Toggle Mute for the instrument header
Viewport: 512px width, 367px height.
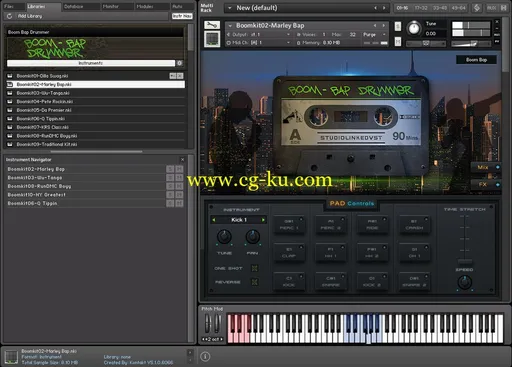pos(398,41)
